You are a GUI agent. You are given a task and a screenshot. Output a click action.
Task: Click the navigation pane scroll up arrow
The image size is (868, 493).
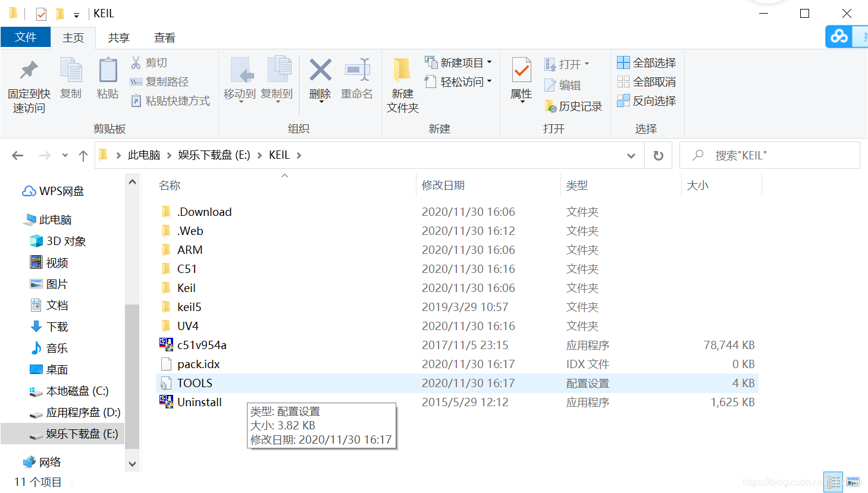133,181
